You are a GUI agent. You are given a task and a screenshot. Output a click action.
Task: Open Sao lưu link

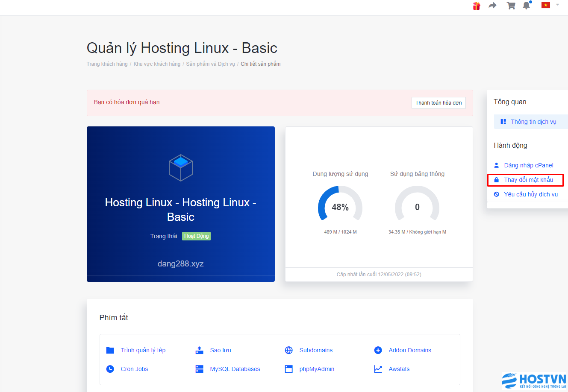pyautogui.click(x=221, y=350)
